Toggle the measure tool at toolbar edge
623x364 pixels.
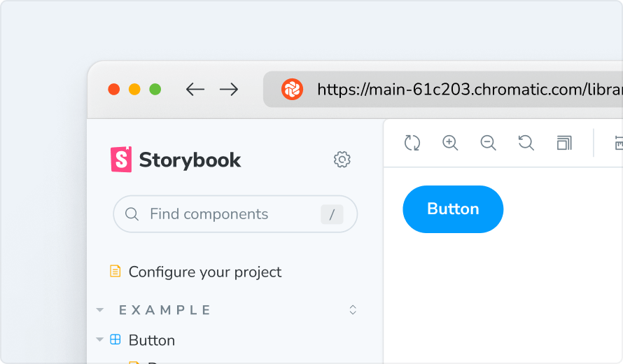617,143
